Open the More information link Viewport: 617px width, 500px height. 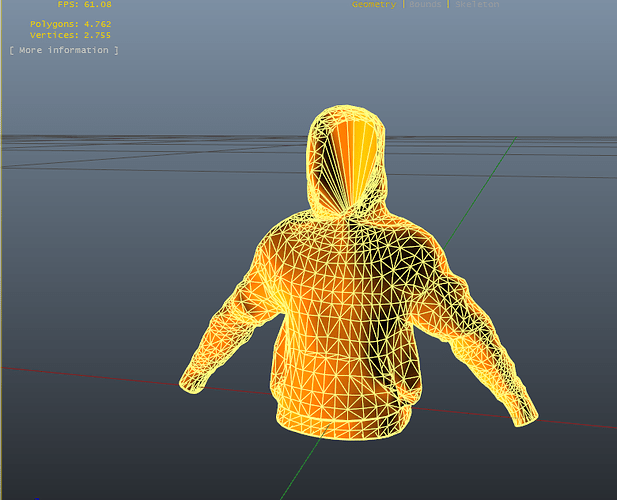click(64, 50)
